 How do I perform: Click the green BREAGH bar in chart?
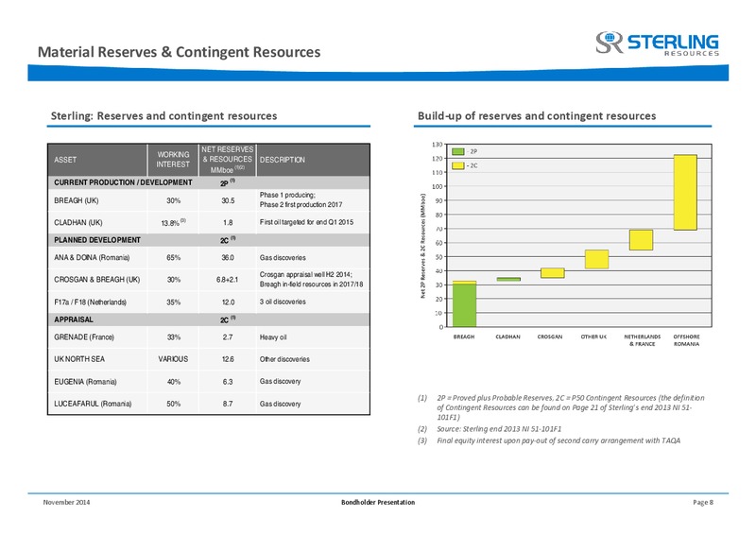[464, 305]
